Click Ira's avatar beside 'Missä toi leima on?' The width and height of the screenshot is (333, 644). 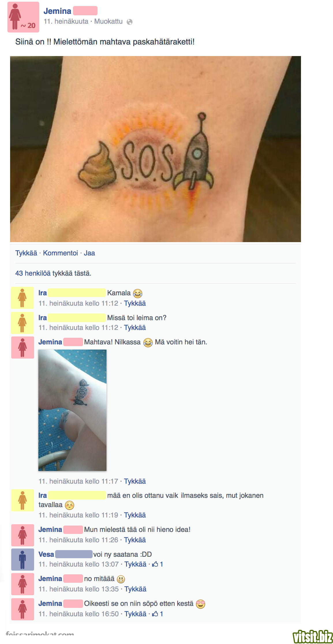pyautogui.click(x=23, y=323)
